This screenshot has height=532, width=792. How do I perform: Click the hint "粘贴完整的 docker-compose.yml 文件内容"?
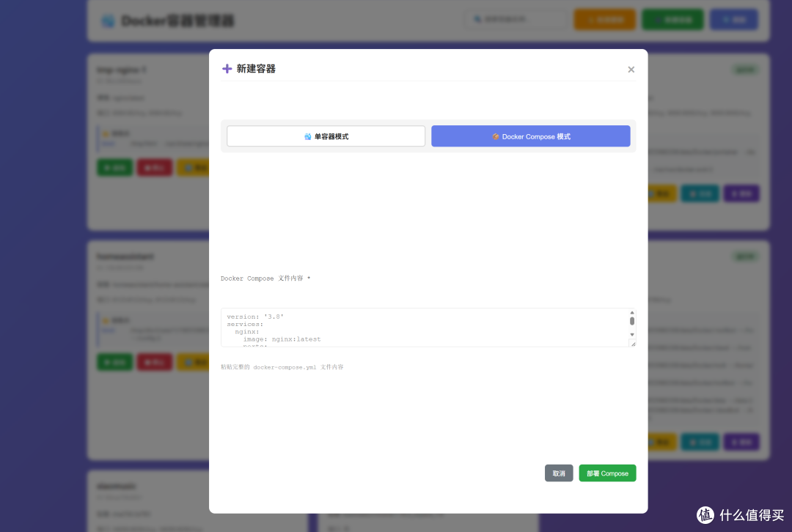click(282, 367)
